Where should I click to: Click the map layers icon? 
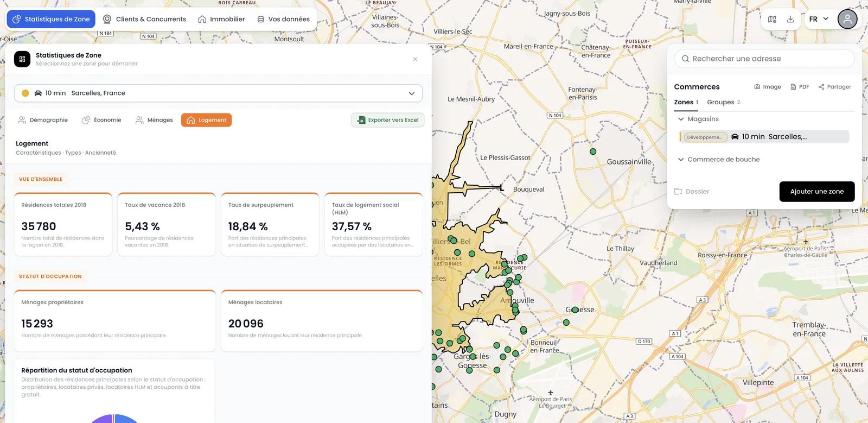pyautogui.click(x=772, y=19)
